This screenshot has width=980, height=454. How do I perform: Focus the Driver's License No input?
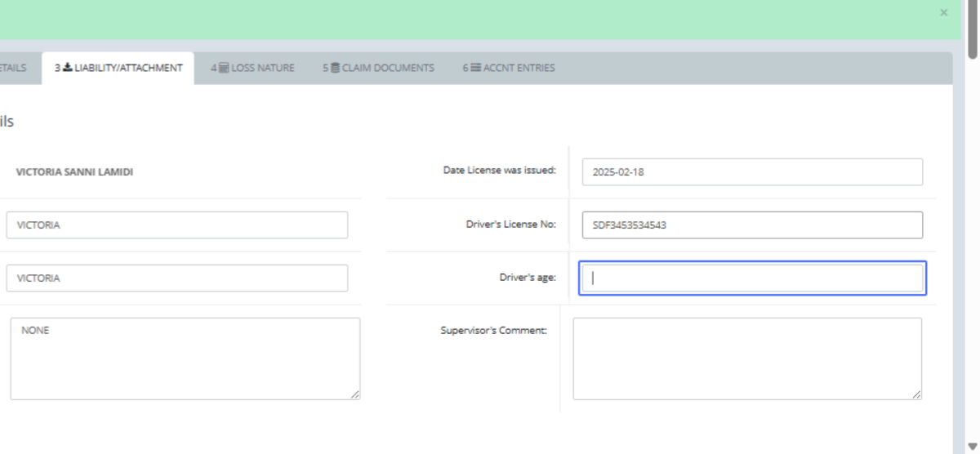point(751,225)
